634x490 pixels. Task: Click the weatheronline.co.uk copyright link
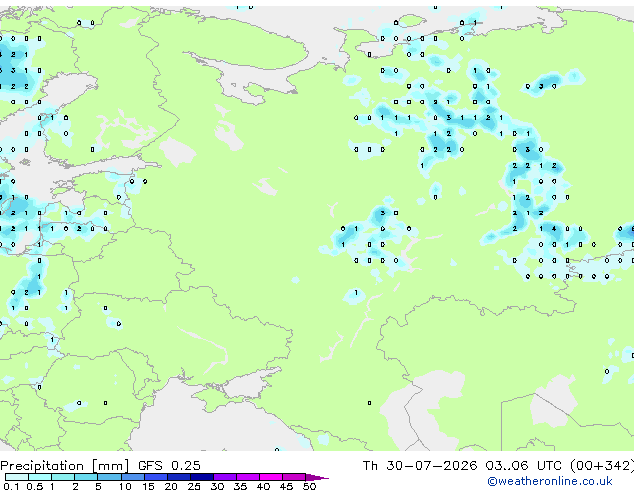click(550, 481)
